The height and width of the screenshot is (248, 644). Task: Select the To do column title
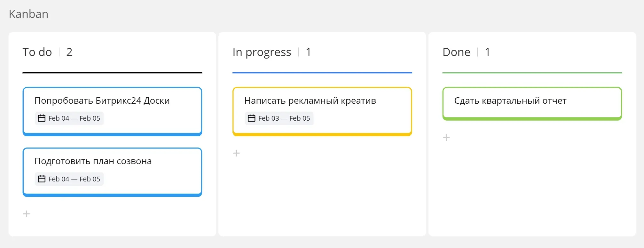[37, 52]
